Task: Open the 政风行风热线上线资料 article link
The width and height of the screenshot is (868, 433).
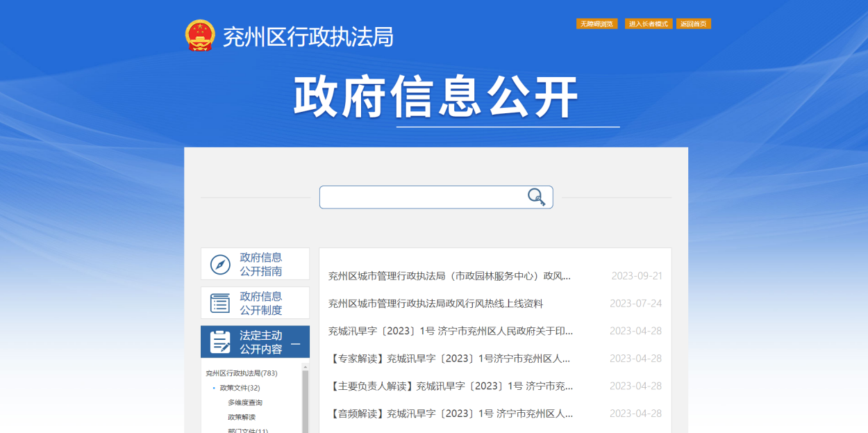Action: 435,304
